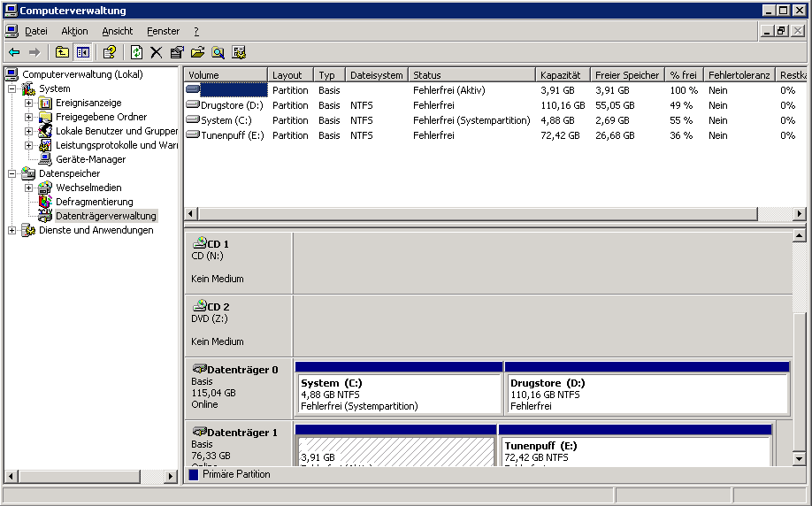Open the Aktion menu

click(x=74, y=31)
